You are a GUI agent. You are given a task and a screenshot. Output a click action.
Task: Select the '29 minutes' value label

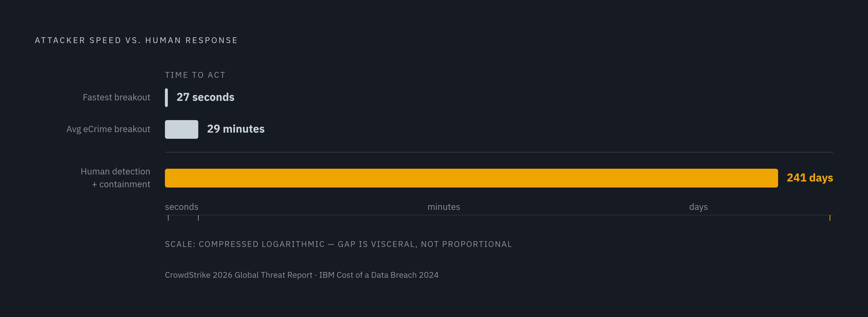coord(236,129)
